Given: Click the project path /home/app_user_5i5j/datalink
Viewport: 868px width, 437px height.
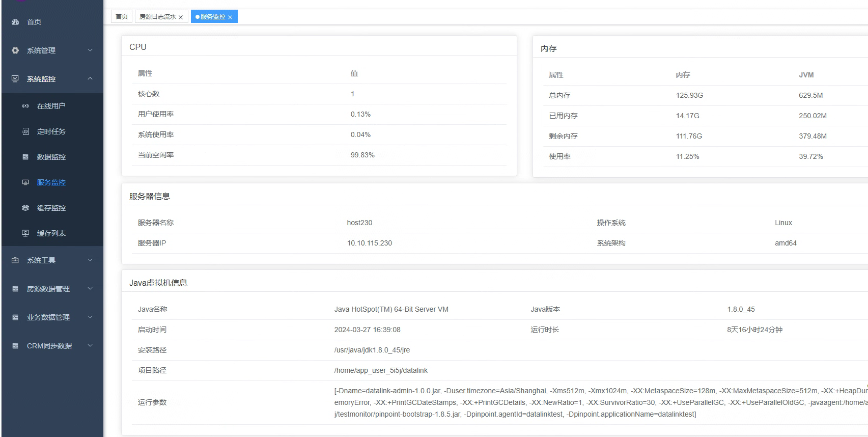Looking at the screenshot, I should [x=381, y=370].
